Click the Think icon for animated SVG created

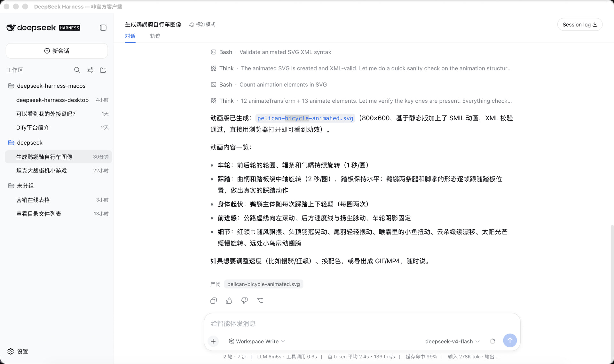coord(214,68)
